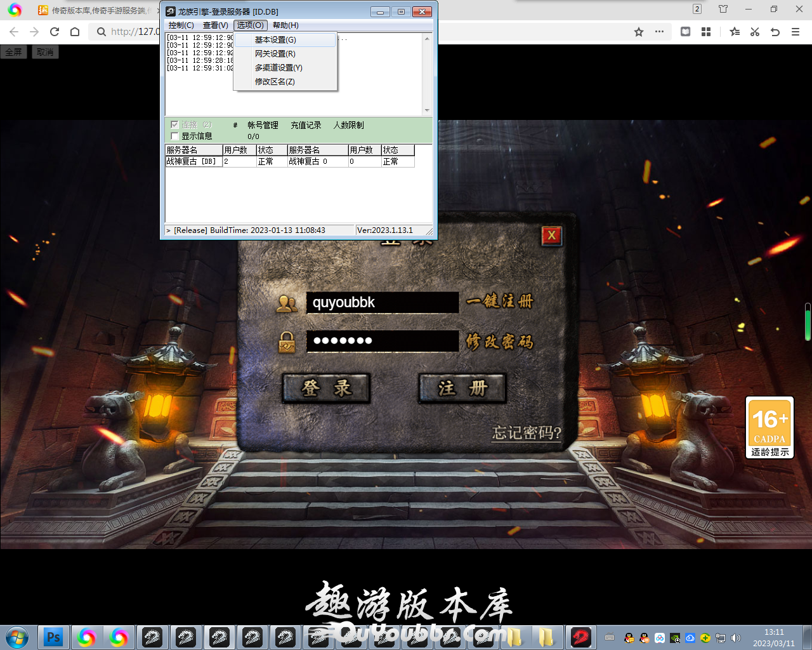The width and height of the screenshot is (812, 650).
Task: Open the browser favorites list icon
Action: click(x=735, y=32)
